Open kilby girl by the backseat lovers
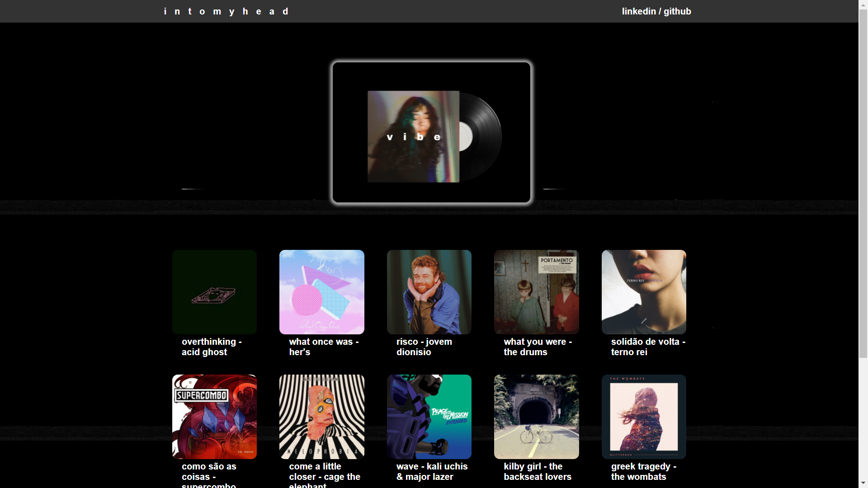The width and height of the screenshot is (868, 488). coord(536,416)
